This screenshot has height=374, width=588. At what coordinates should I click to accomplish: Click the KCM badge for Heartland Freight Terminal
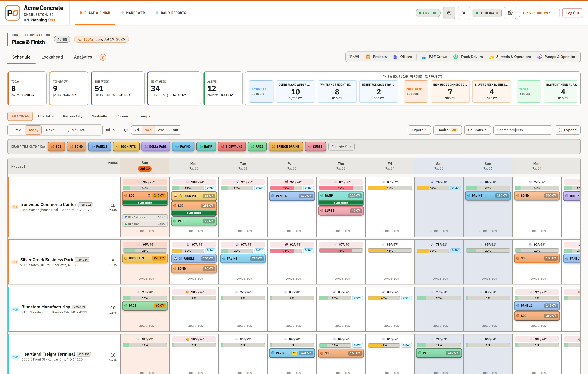[15, 357]
